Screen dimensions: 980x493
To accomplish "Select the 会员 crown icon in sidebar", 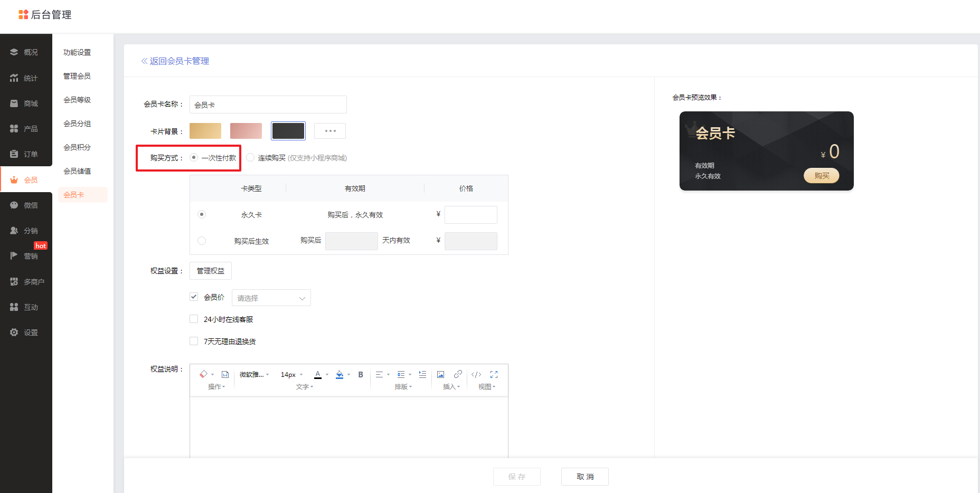I will pos(14,180).
